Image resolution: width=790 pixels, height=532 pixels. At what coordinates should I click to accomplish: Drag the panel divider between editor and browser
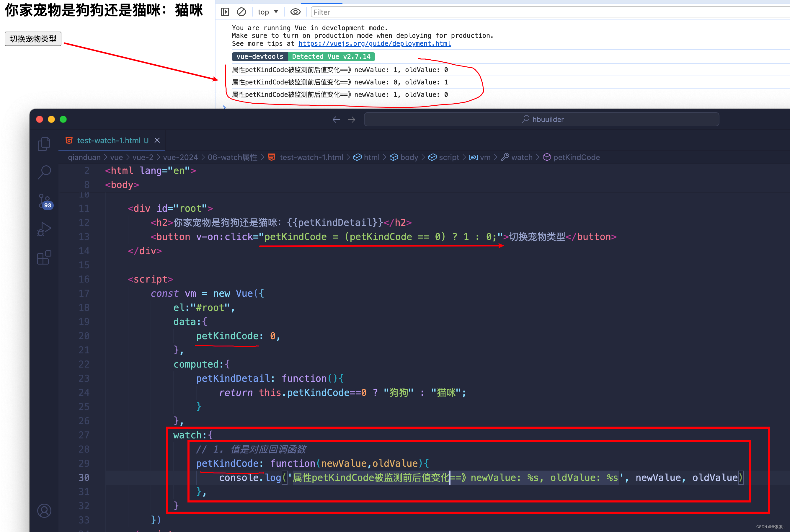tap(395, 110)
